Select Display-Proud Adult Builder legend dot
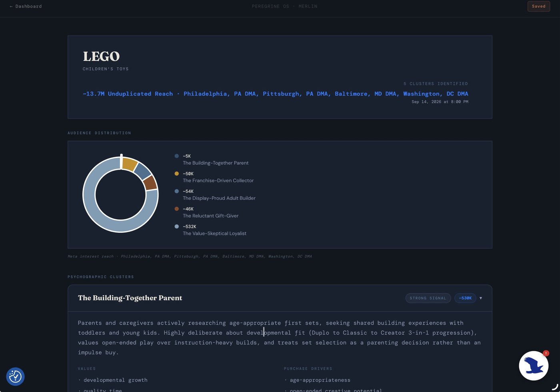 [177, 191]
